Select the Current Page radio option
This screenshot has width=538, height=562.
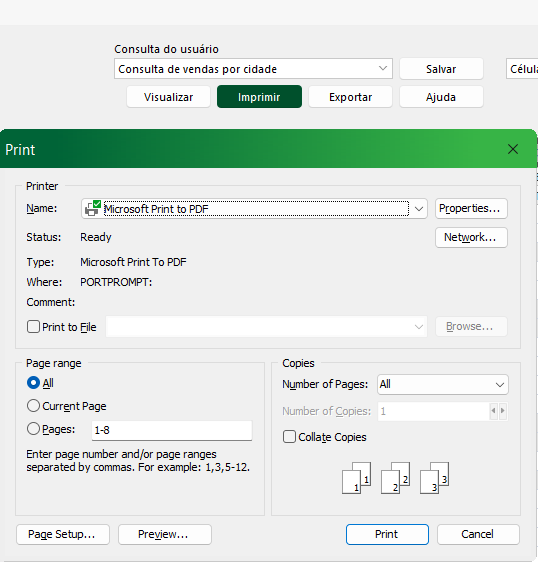(33, 406)
